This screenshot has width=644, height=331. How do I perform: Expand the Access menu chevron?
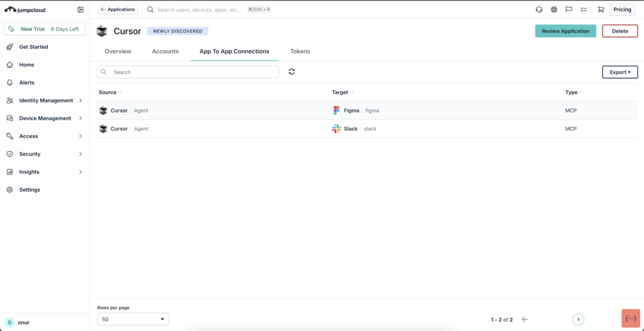point(80,136)
